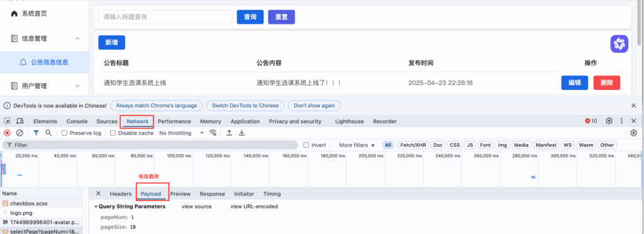Screen dimensions: 644x234
Task: Open the Performance tab
Action: coord(174,121)
